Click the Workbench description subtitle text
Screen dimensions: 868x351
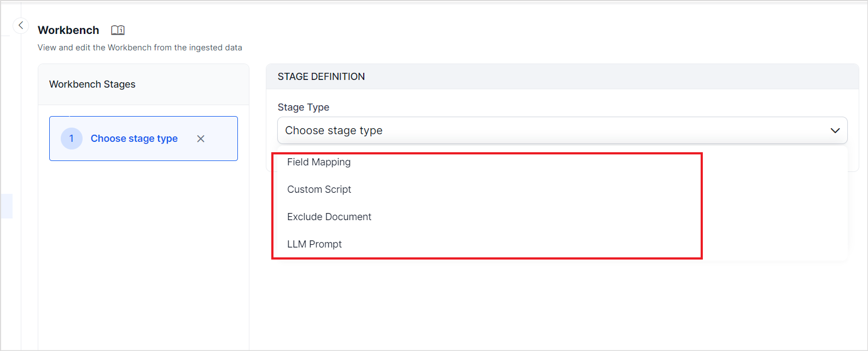coord(139,48)
